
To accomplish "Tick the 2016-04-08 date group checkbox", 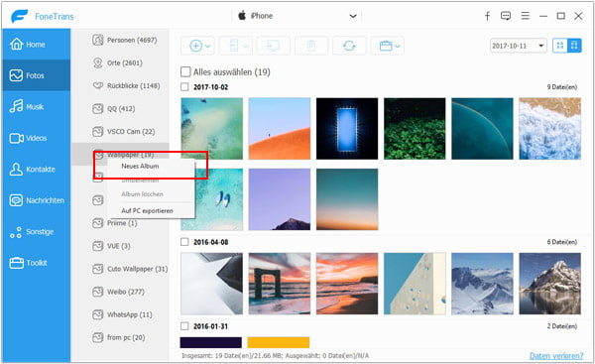I will pos(184,242).
